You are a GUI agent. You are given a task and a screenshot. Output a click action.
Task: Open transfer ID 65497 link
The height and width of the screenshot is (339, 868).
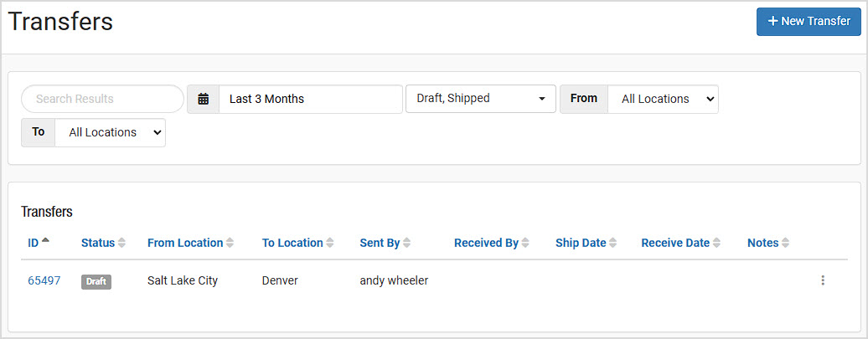click(x=44, y=280)
